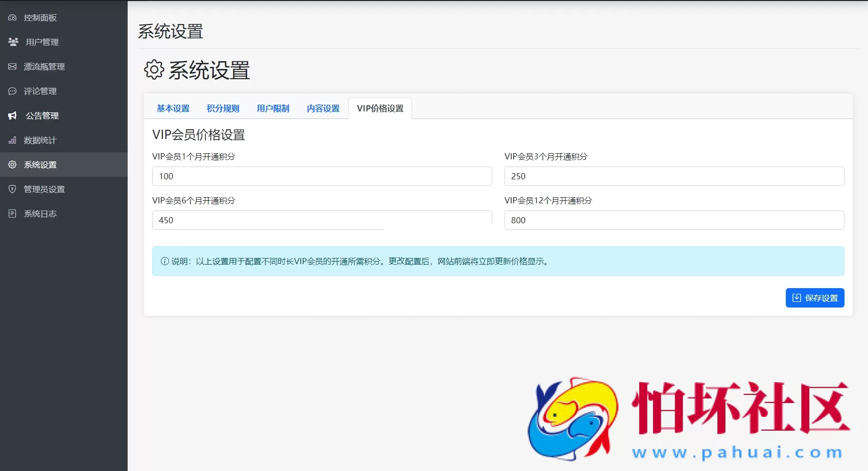Viewport: 868px width, 471px height.
Task: Click the dashboard icon beside 控制面板
Action: coord(12,17)
